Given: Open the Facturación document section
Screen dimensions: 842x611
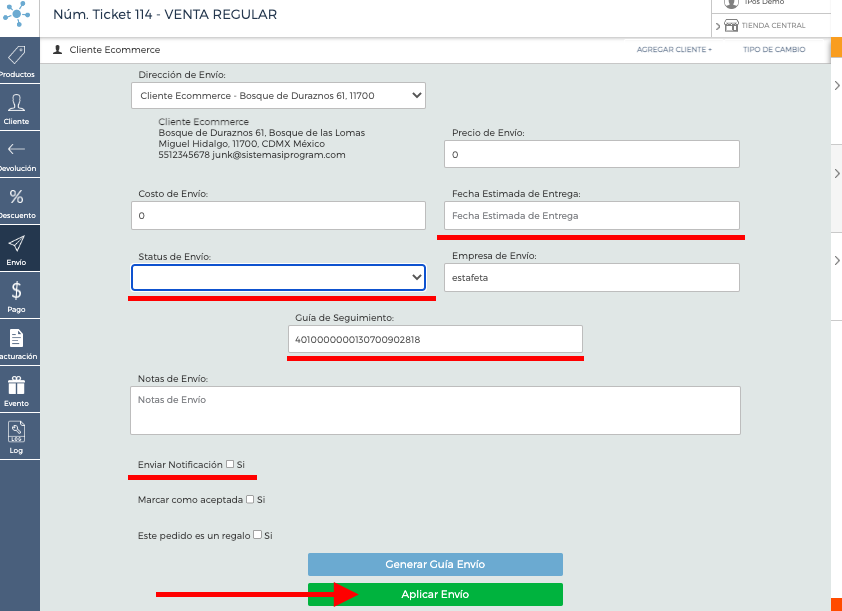Looking at the screenshot, I should pos(19,343).
